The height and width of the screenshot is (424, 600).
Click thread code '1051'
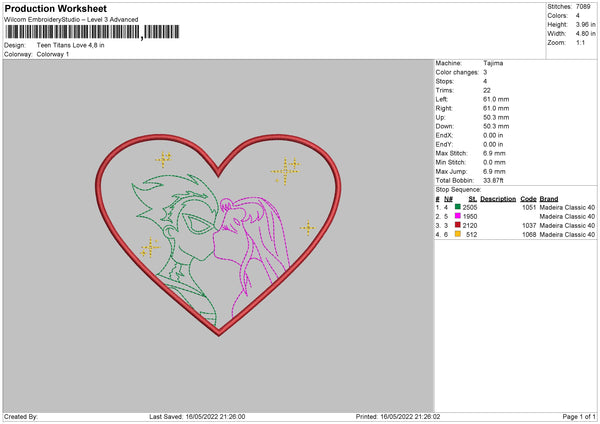(x=529, y=207)
